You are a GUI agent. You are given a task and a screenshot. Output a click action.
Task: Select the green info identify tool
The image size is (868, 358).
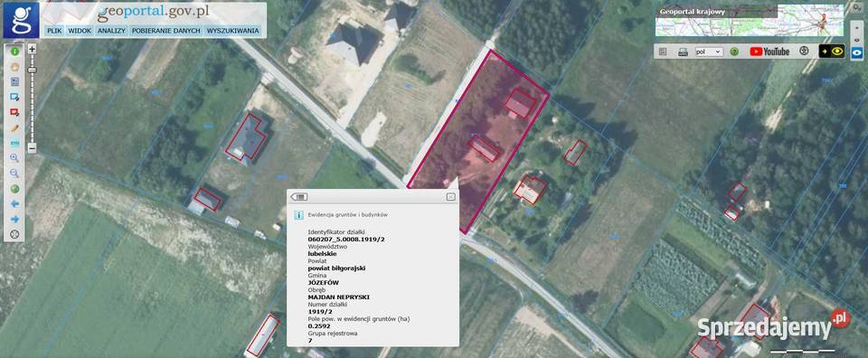pos(14,52)
